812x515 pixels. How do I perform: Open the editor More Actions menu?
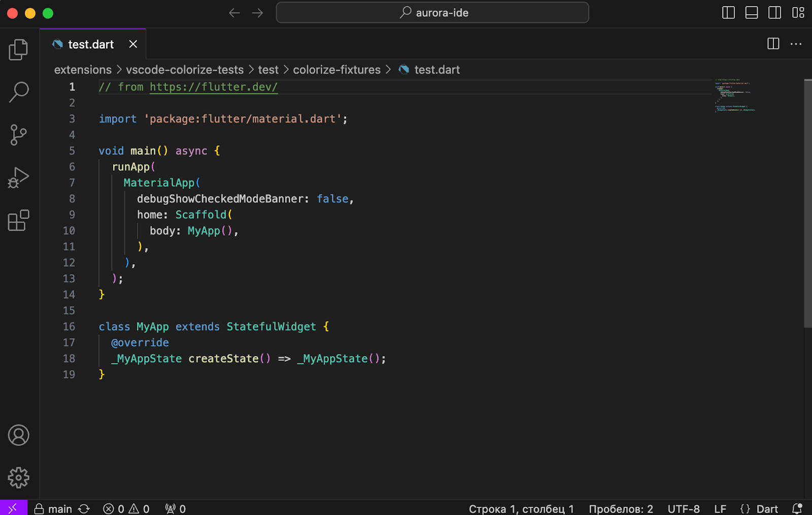(x=796, y=44)
